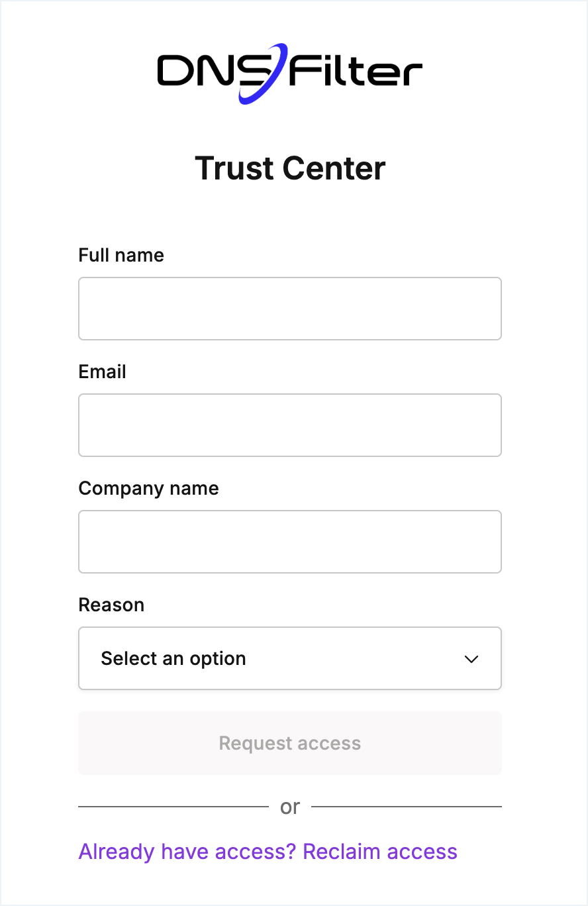Click the Trust Center heading
Viewport: 588px width, 906px height.
pyautogui.click(x=290, y=168)
